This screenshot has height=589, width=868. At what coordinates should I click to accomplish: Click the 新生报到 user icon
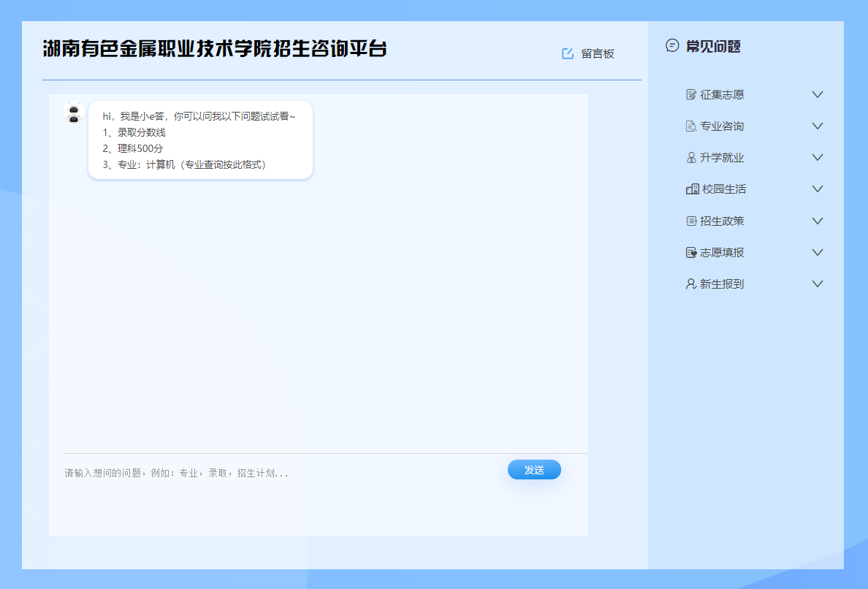691,284
